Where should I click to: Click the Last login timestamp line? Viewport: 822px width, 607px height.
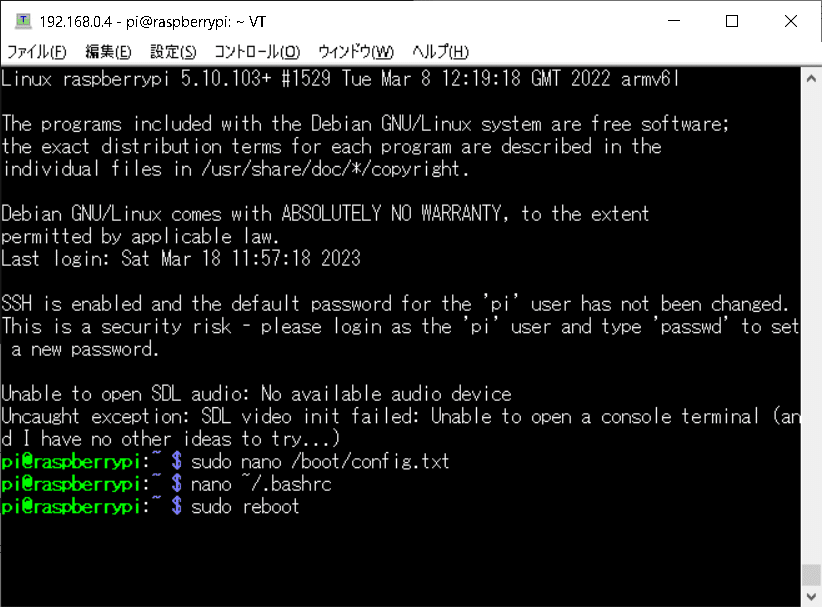coord(180,258)
